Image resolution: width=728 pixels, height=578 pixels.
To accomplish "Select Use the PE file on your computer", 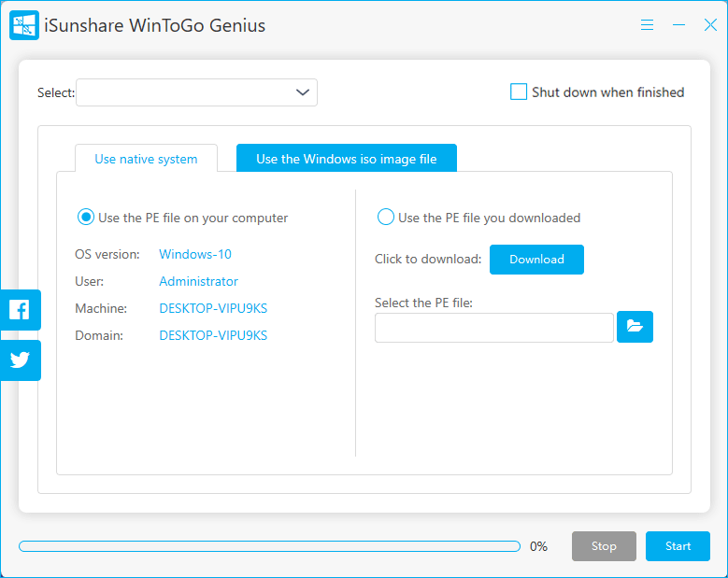I will pyautogui.click(x=86, y=217).
